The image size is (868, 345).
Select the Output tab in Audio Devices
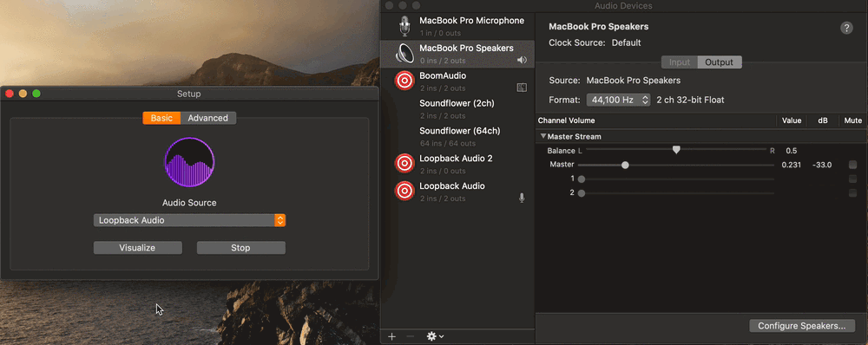point(719,62)
